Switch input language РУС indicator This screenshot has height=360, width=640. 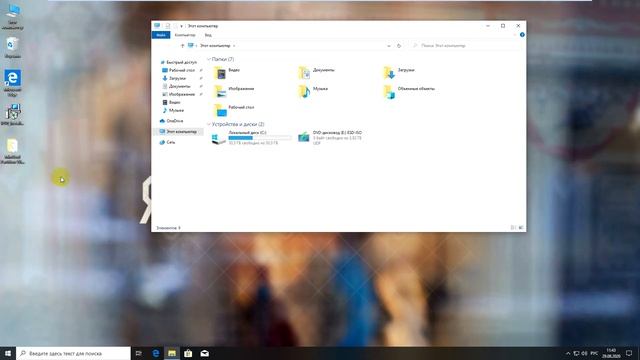(594, 353)
